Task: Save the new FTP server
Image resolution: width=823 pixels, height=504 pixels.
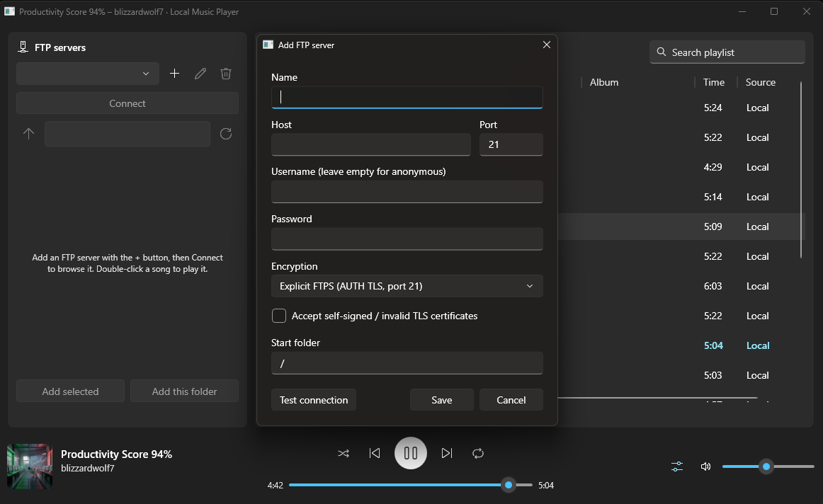Action: pos(441,400)
